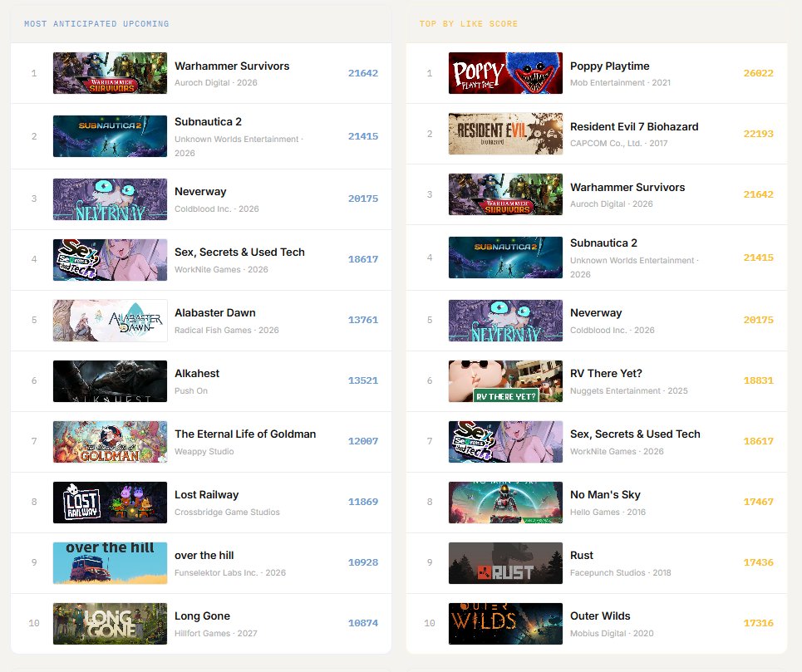Open Subnautica 2 thumbnail in Top by Like Score
This screenshot has width=802, height=672.
(505, 257)
